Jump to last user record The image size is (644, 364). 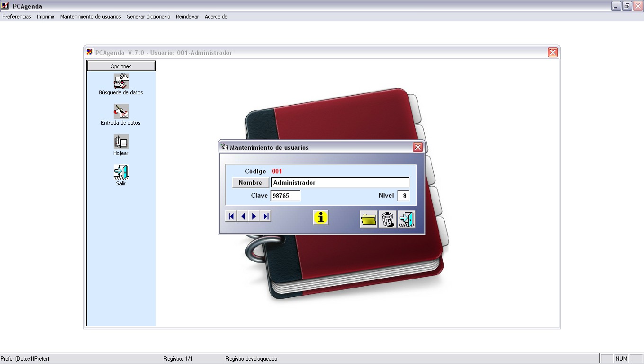[x=266, y=216]
